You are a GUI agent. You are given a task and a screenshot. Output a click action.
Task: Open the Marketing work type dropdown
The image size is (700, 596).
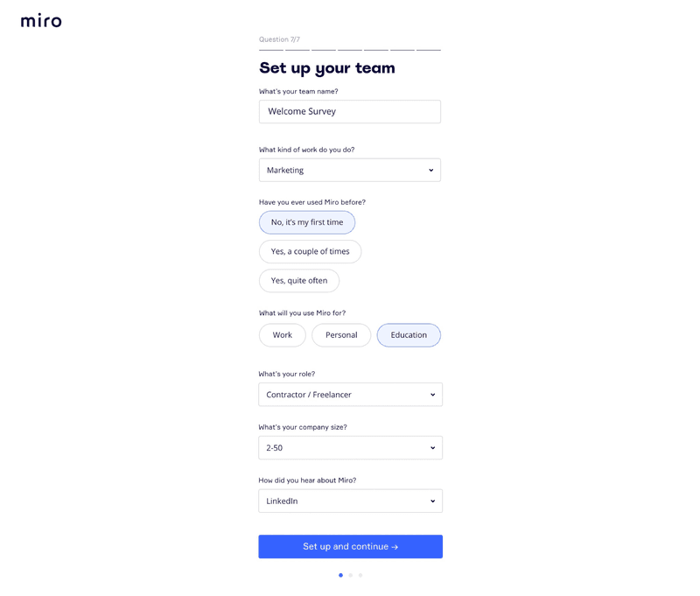pos(349,170)
